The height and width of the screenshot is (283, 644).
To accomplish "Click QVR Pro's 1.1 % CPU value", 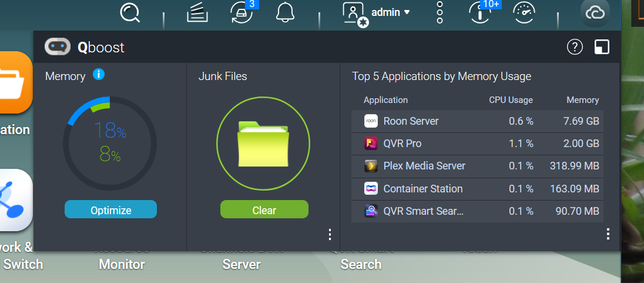I will click(521, 144).
